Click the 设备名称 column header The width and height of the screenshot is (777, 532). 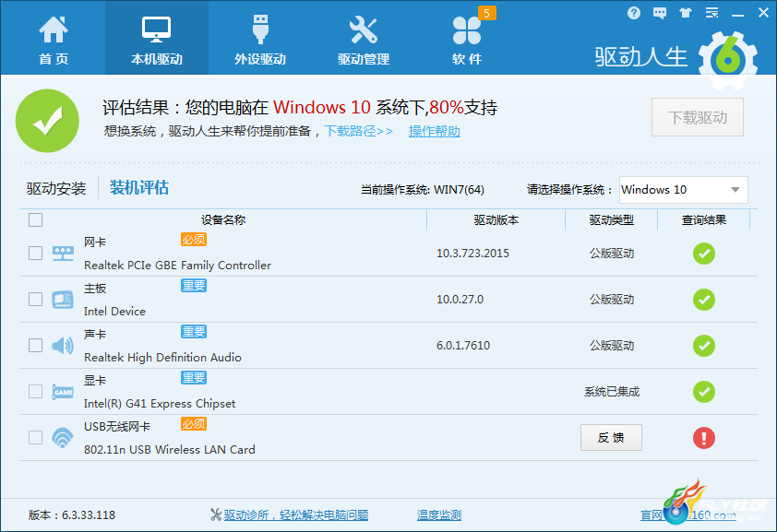tap(223, 219)
